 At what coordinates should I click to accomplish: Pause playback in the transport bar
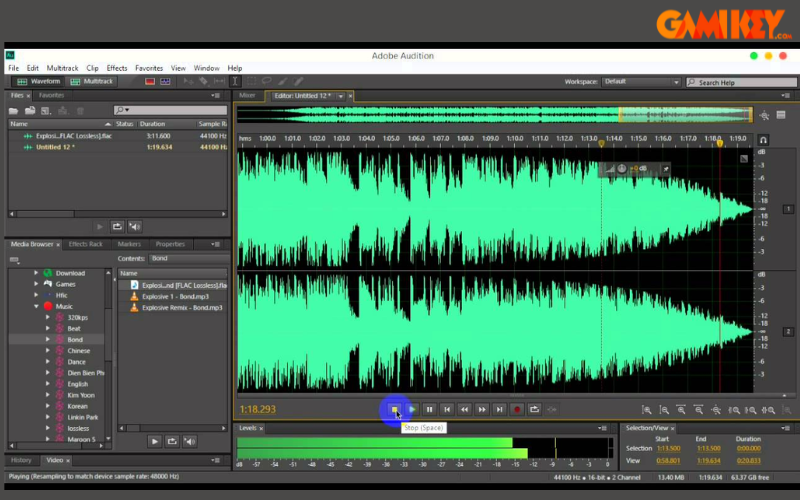[429, 409]
